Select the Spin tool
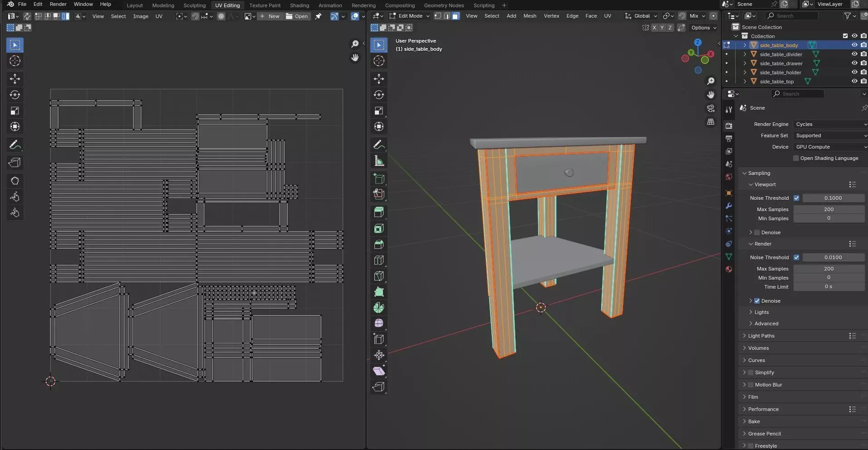Screen dimensions: 868x450 click(x=379, y=308)
